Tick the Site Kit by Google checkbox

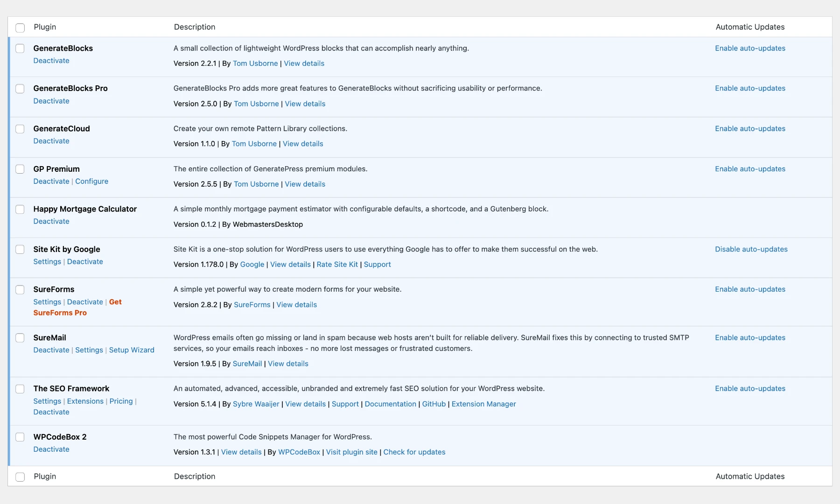pos(20,250)
